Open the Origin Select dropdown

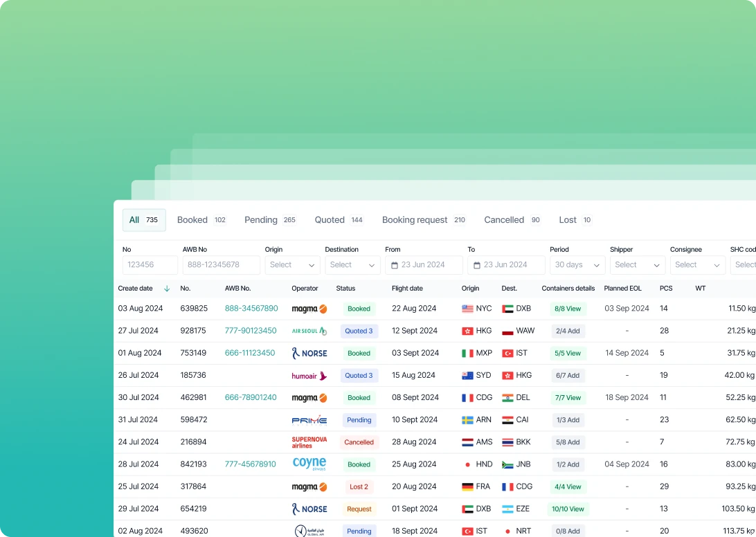292,264
